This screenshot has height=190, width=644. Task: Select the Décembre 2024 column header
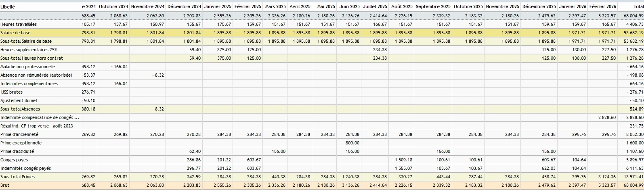184,6
